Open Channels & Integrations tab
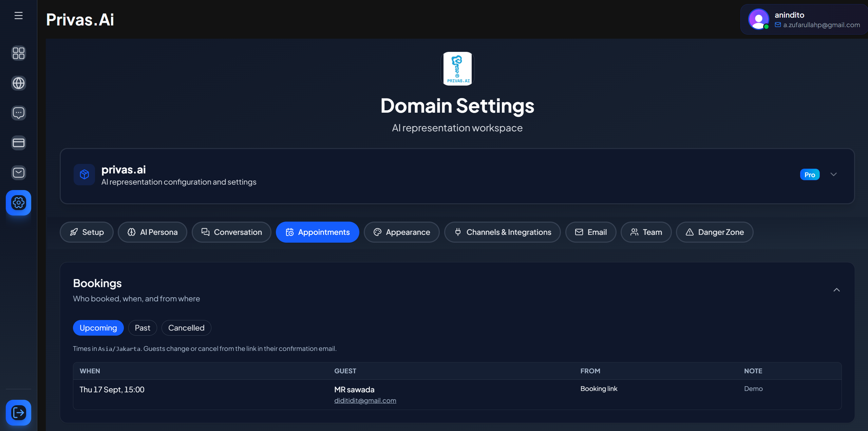Image resolution: width=868 pixels, height=431 pixels. coord(503,232)
